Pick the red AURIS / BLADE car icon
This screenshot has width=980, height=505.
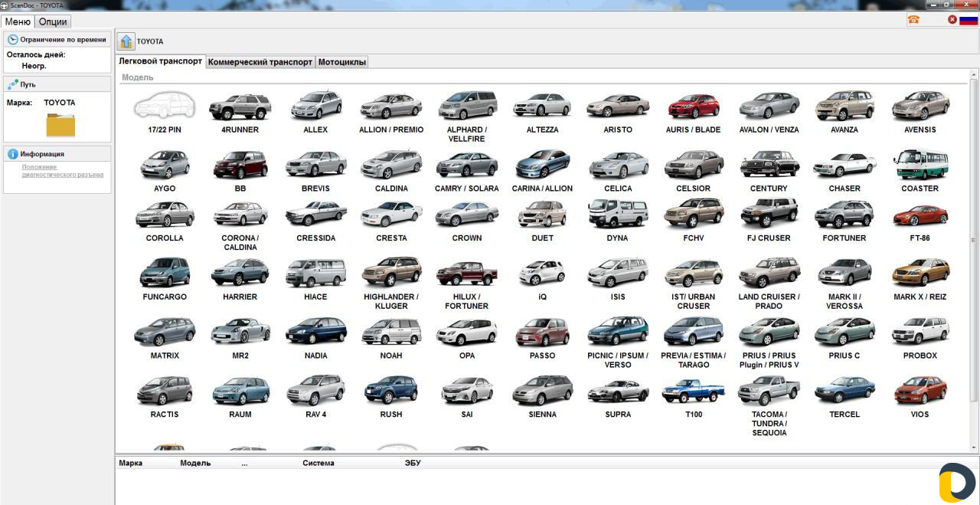pyautogui.click(x=694, y=107)
